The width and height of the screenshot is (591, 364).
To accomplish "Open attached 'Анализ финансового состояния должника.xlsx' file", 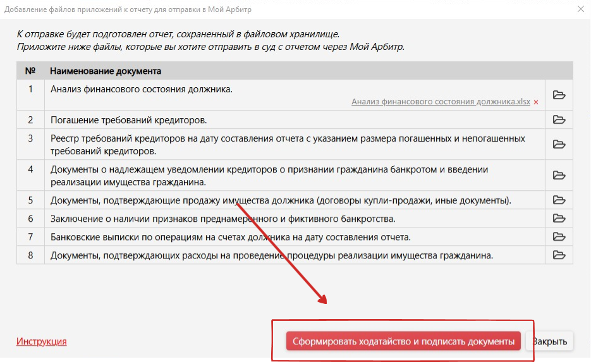I will 441,102.
